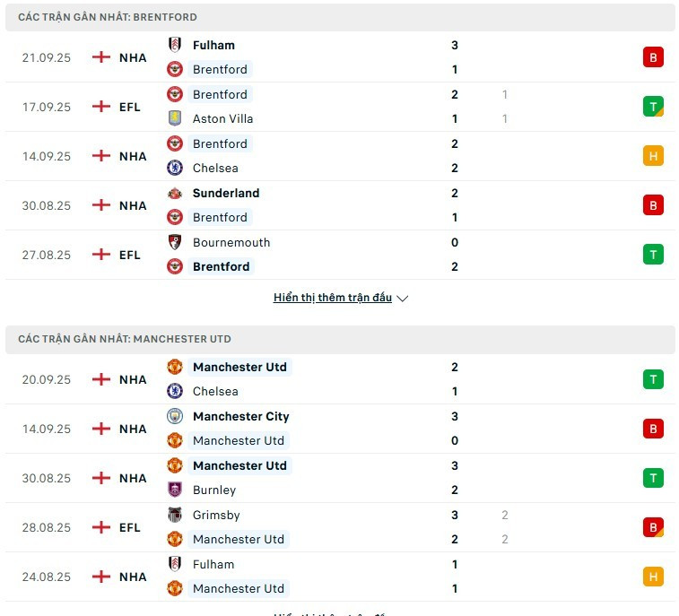Click the Chelsea crest under Manchester Utd match

[175, 391]
